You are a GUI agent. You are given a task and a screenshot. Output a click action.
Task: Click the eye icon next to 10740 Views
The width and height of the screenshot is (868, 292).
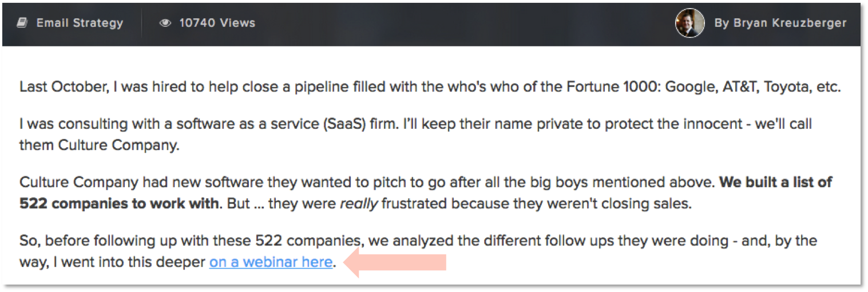pyautogui.click(x=165, y=23)
